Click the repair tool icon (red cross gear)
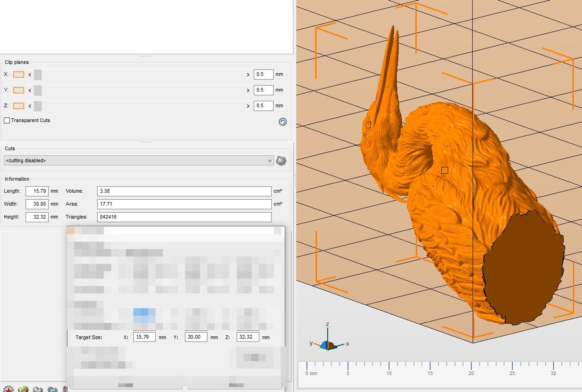This screenshot has height=392, width=582. pyautogui.click(x=8, y=389)
